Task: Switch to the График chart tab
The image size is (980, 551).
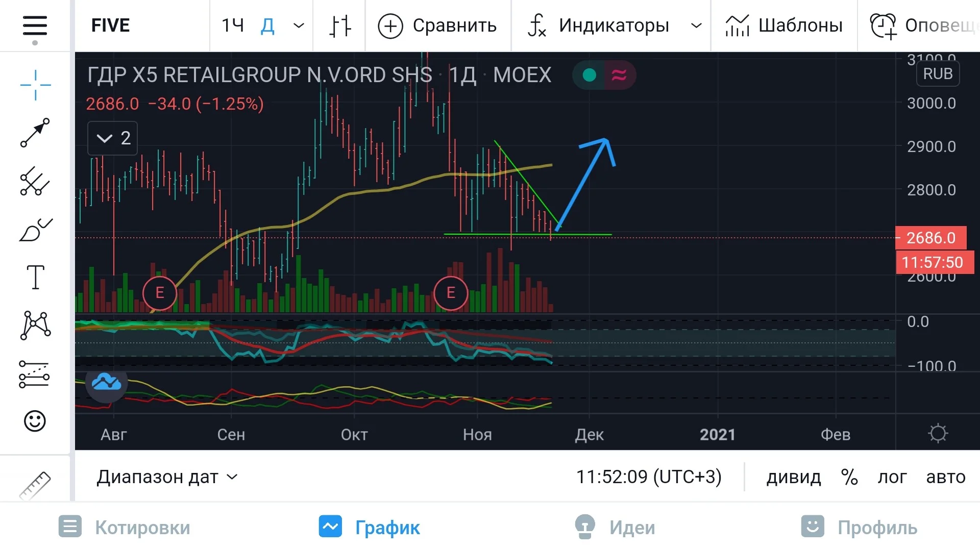Action: tap(370, 527)
